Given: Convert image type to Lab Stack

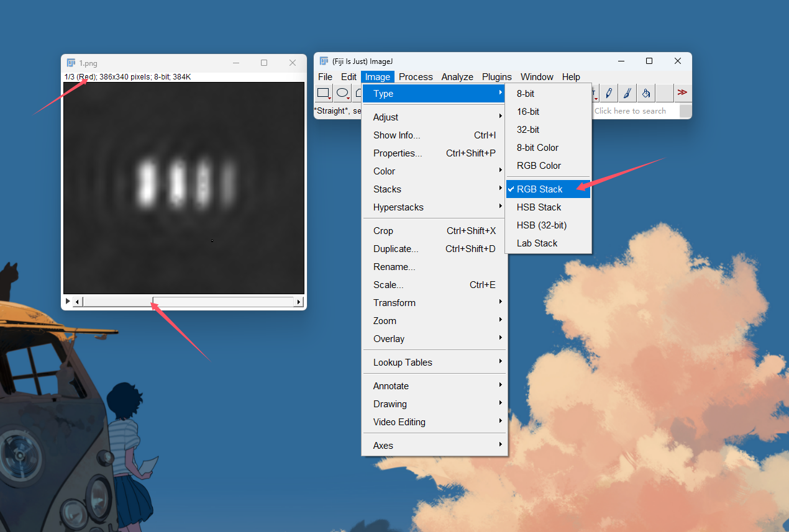Looking at the screenshot, I should (x=548, y=243).
